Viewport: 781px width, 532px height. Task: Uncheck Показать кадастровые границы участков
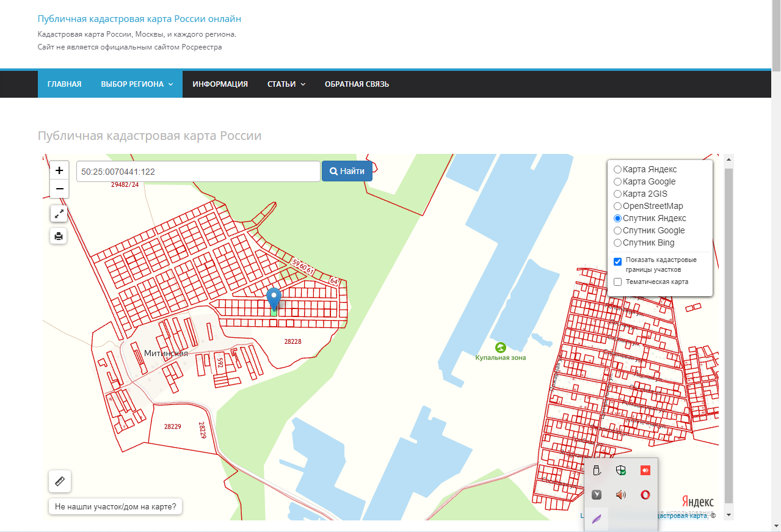(x=618, y=261)
